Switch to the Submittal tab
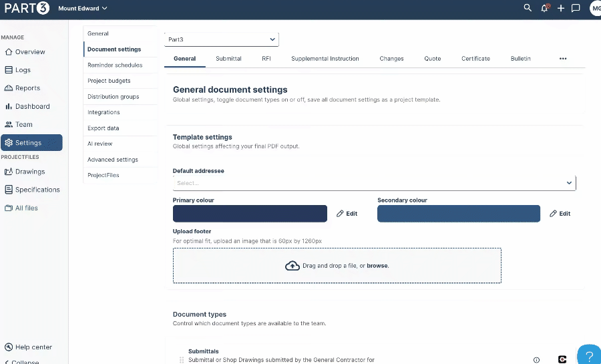The width and height of the screenshot is (601, 364). click(x=228, y=59)
